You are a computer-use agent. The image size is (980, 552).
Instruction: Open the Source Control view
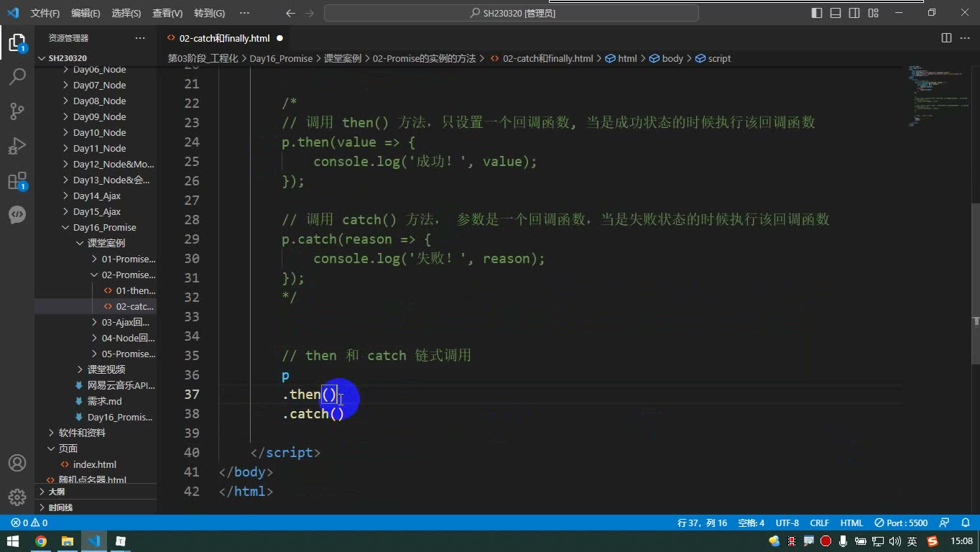(17, 111)
